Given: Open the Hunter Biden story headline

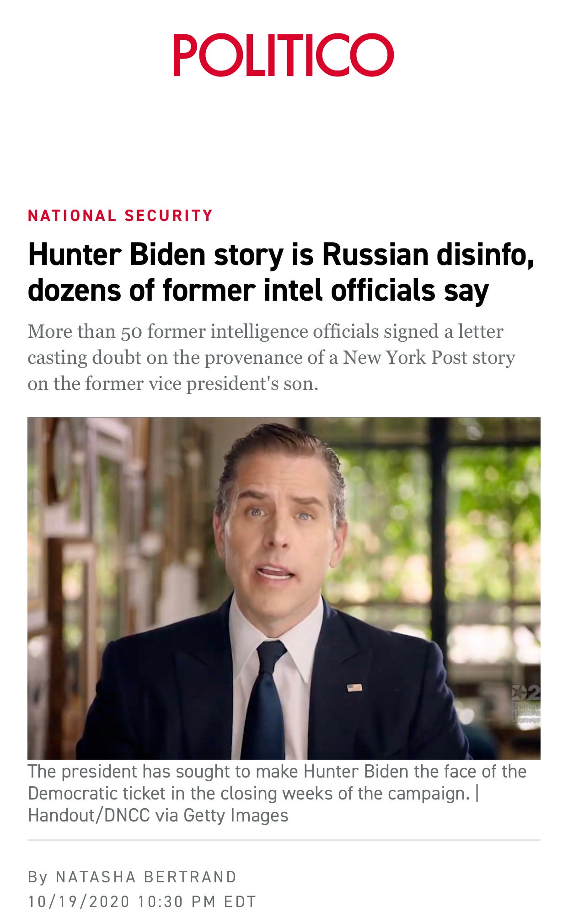Looking at the screenshot, I should (x=281, y=272).
